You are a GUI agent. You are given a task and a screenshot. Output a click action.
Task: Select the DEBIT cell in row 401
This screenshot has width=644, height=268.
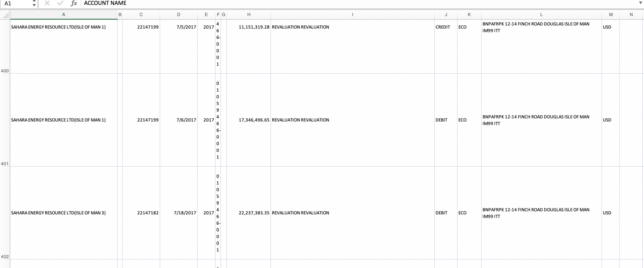(446, 120)
